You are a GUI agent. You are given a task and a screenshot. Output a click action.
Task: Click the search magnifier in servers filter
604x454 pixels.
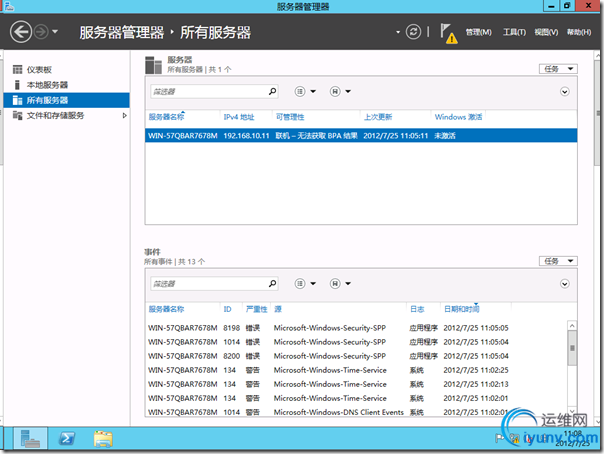click(272, 92)
